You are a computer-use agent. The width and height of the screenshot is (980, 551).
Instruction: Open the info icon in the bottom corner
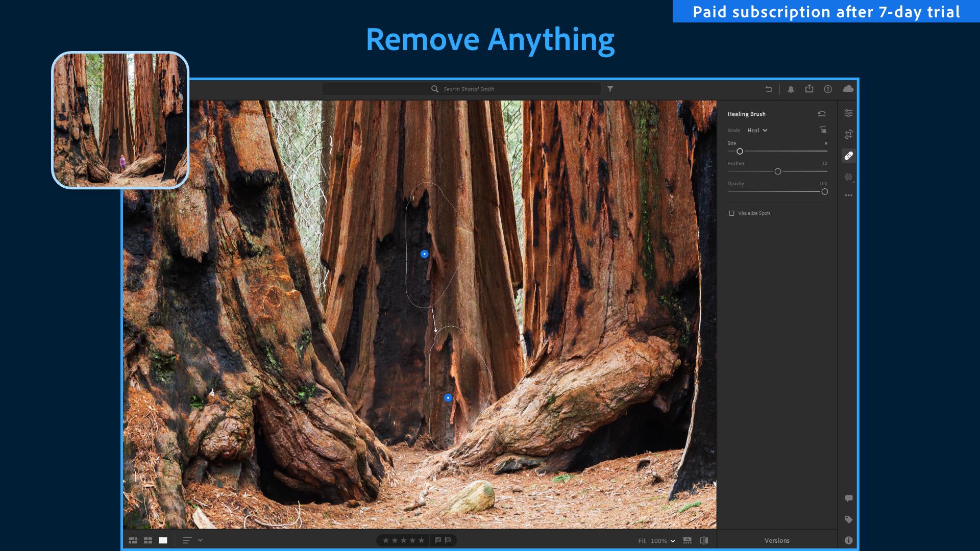848,540
